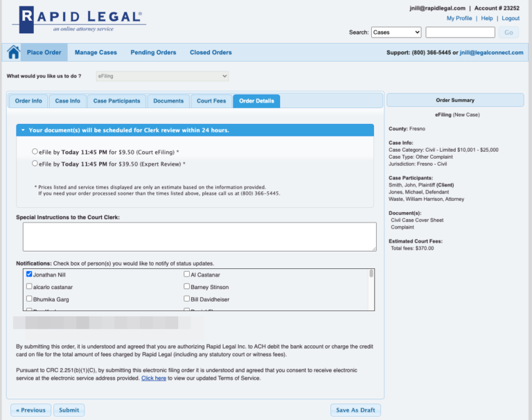Open the 'What would you like us to do' dropdown
The height and width of the screenshot is (420, 532).
(x=162, y=76)
